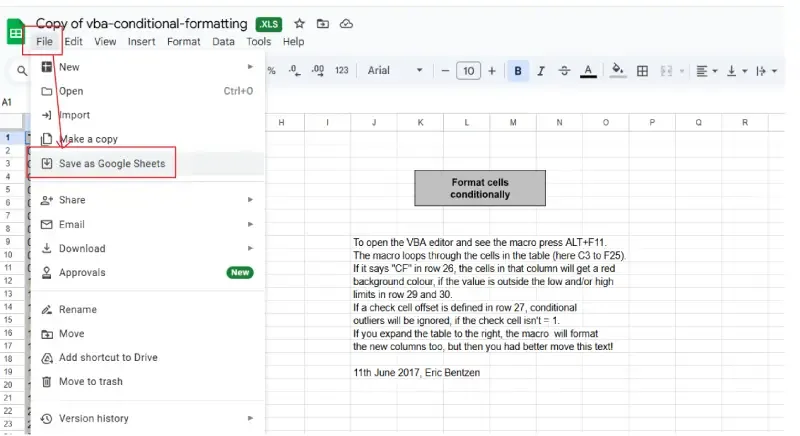800x436 pixels.
Task: Select column P header
Action: pyautogui.click(x=652, y=122)
